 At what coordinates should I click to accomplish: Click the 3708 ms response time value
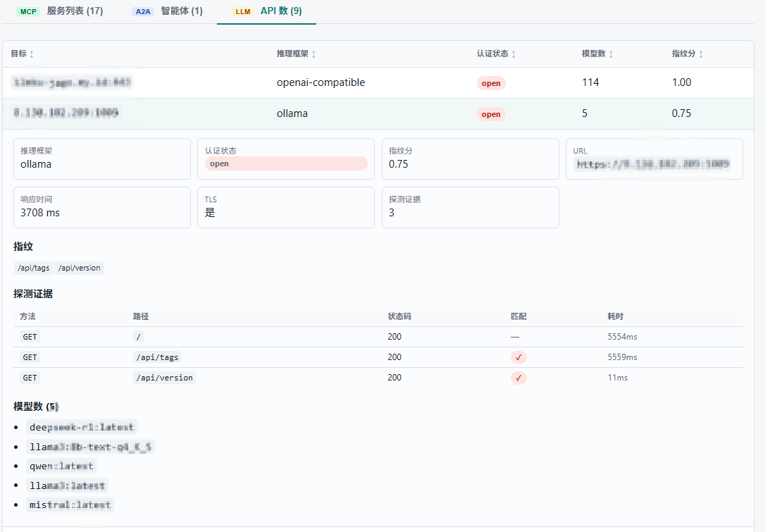click(x=40, y=213)
